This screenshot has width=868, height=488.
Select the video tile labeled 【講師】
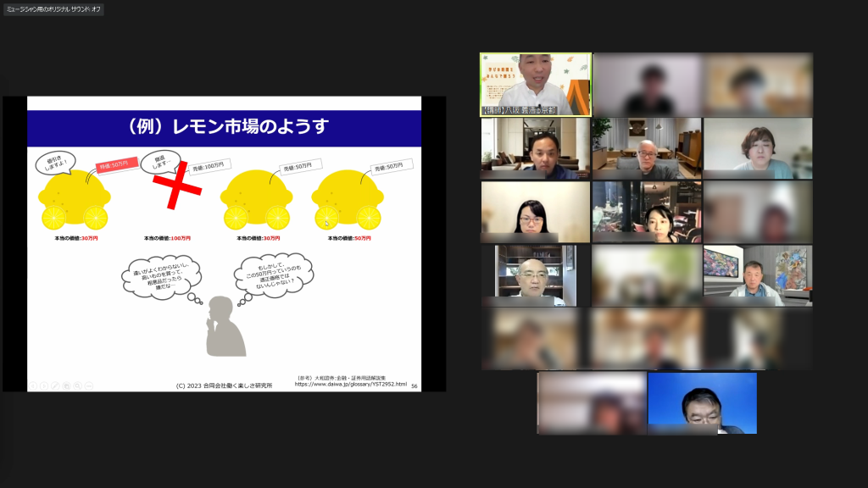(x=536, y=84)
